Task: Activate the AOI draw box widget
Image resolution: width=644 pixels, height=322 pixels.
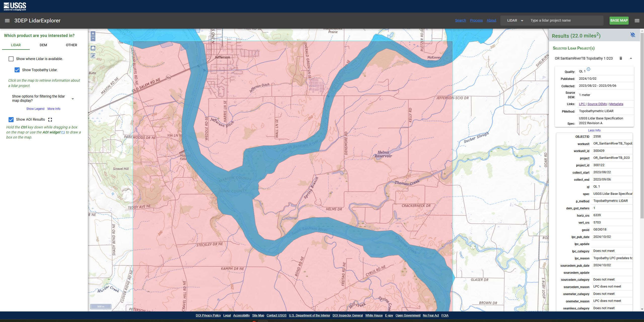Action: click(93, 56)
